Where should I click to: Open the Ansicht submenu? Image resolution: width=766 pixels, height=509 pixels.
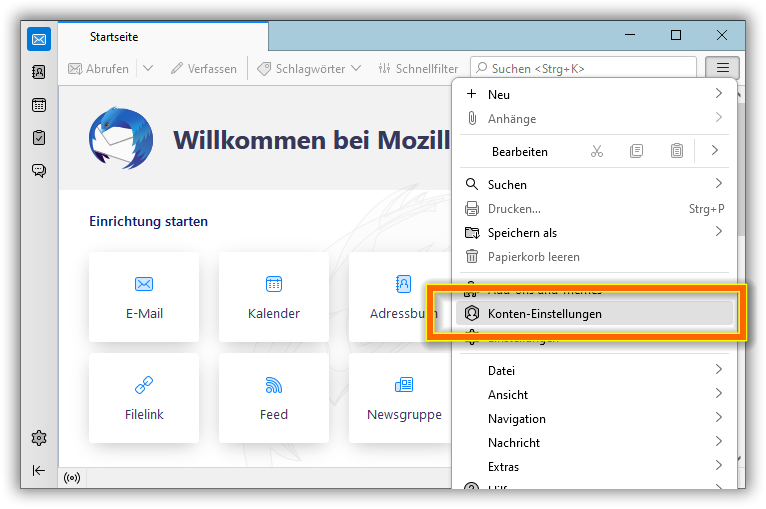click(x=594, y=394)
